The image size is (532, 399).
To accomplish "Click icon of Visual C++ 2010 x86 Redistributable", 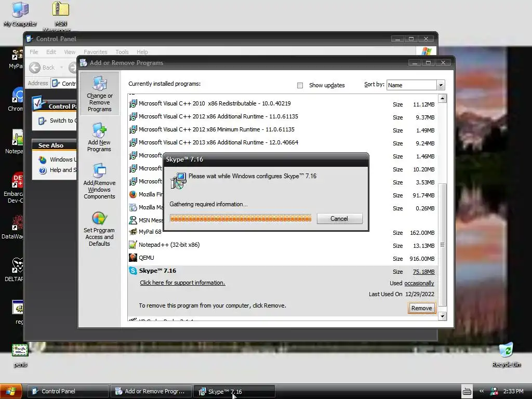I will point(133,103).
